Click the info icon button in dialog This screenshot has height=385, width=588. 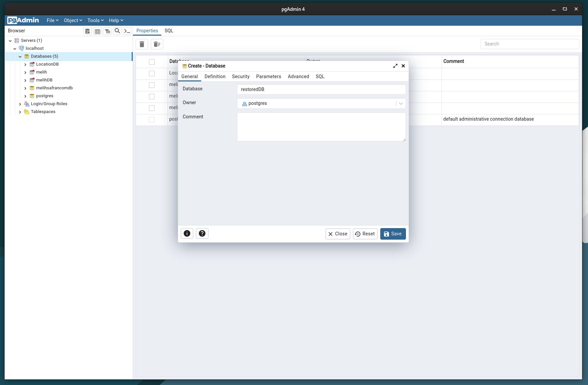click(x=187, y=233)
